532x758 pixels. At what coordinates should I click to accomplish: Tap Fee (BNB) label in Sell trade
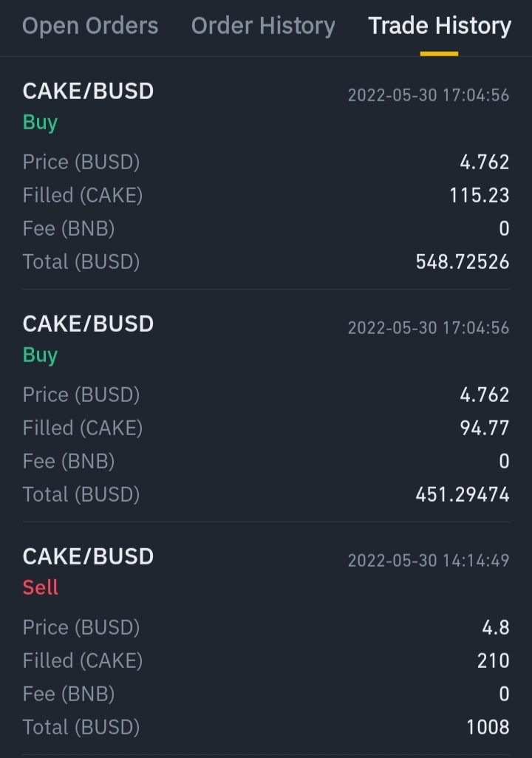[x=68, y=694]
